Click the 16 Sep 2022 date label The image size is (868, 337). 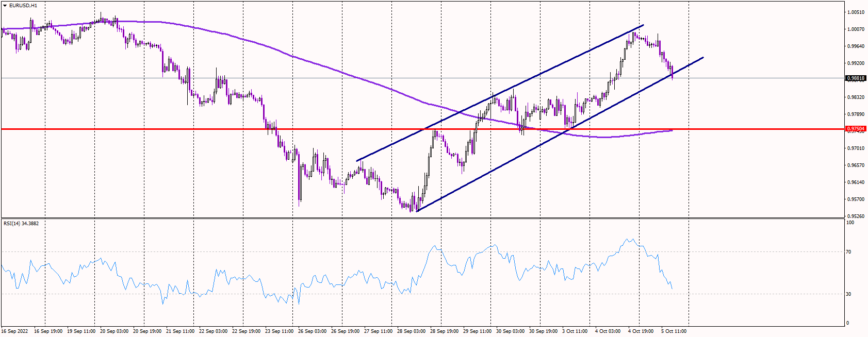tap(15, 331)
